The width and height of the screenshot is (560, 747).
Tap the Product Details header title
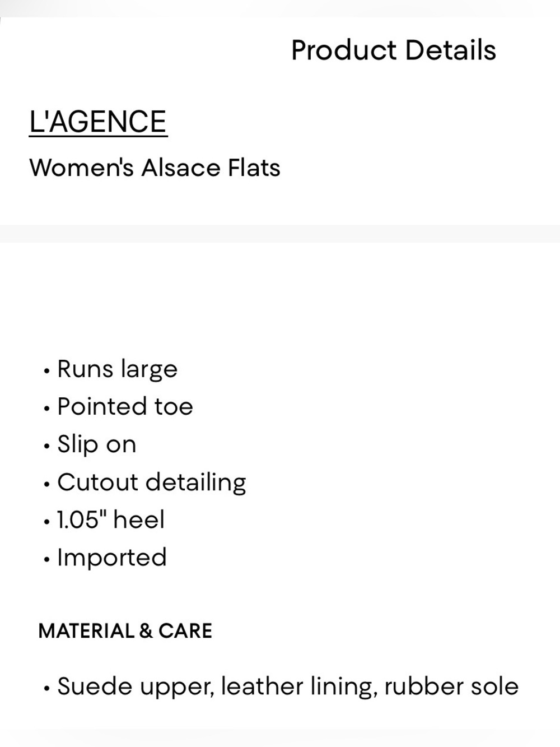coord(394,50)
